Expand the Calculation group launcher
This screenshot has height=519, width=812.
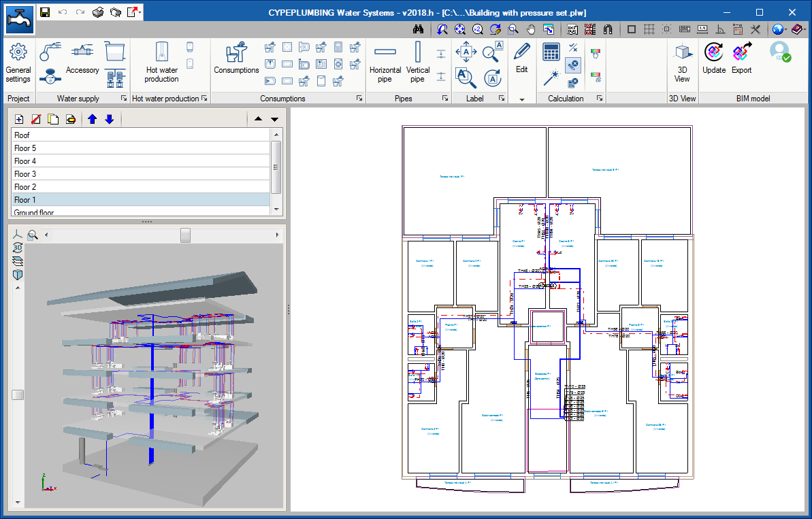(x=599, y=98)
